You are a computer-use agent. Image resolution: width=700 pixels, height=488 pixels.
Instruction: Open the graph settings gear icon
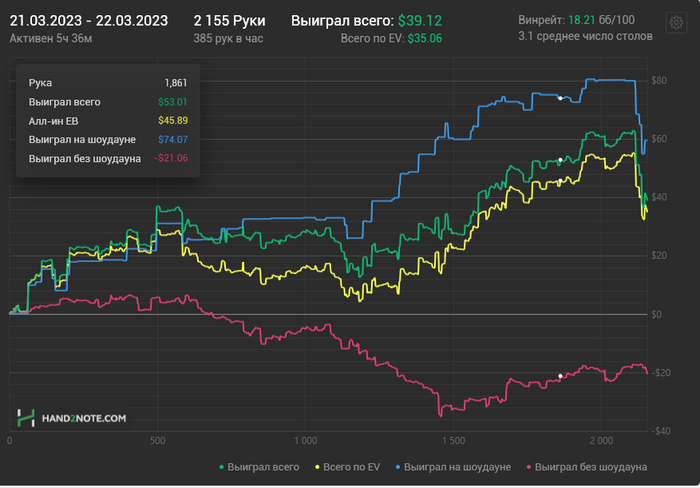(676, 22)
